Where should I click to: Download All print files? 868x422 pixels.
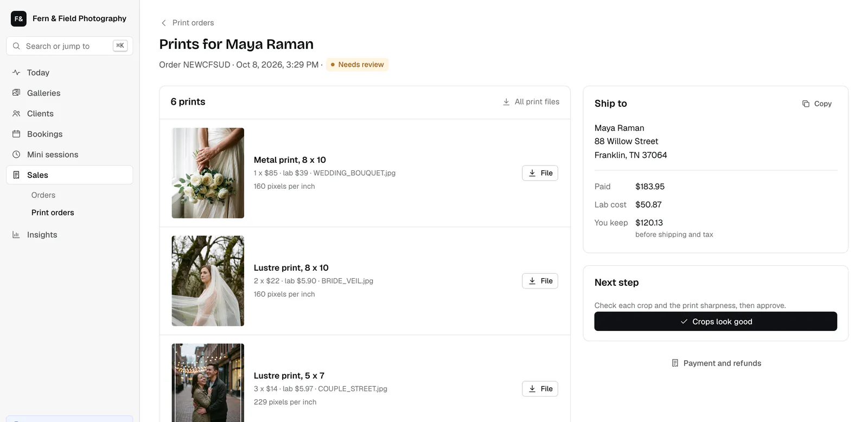(x=531, y=102)
